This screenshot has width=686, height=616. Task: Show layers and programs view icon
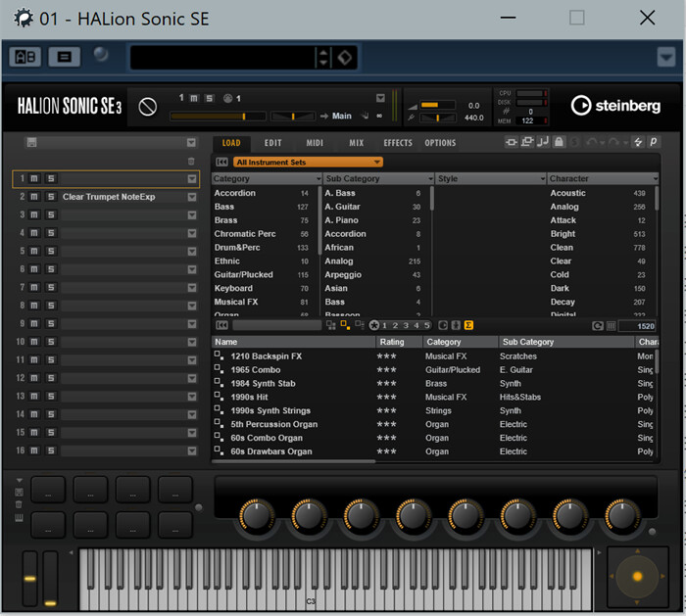pos(331,325)
